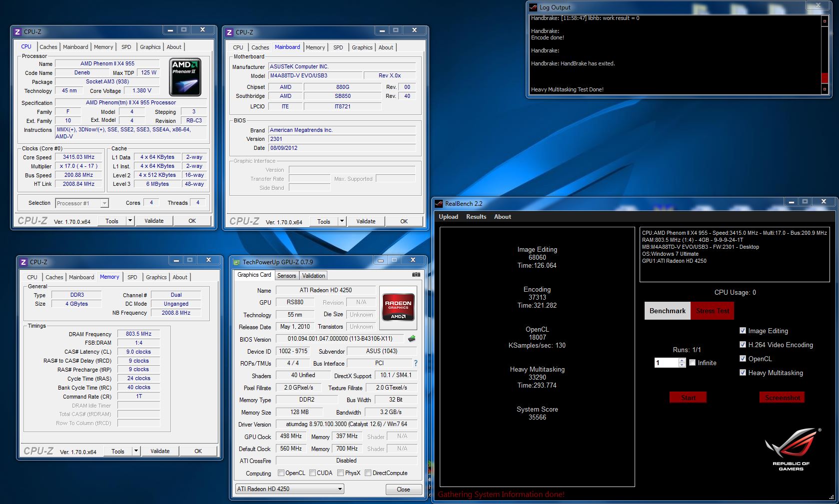Click the CPU-Z title icon in the Memory window

click(23, 262)
